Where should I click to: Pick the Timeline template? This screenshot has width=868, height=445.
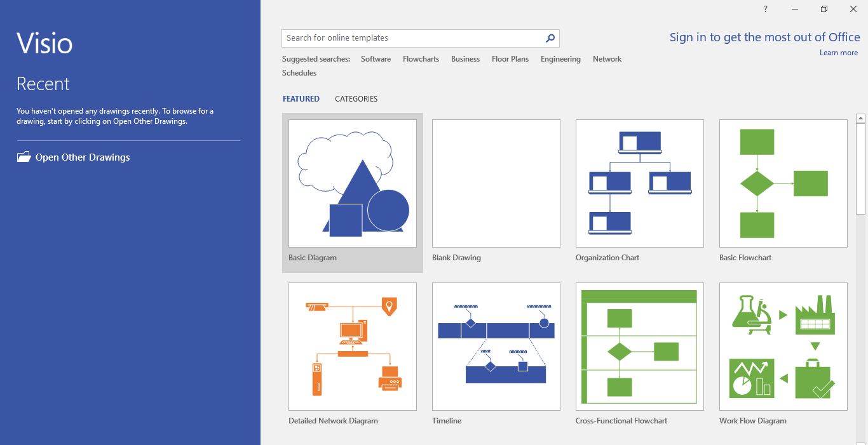click(x=496, y=346)
